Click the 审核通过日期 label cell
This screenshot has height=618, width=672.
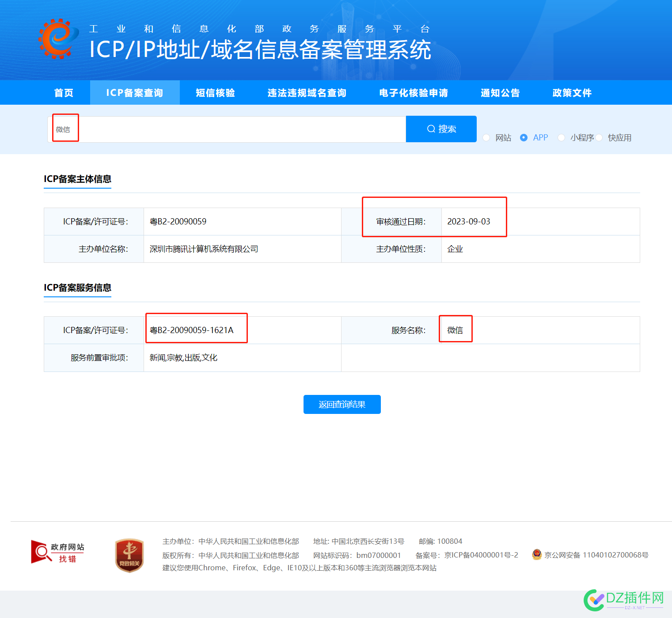(x=391, y=221)
